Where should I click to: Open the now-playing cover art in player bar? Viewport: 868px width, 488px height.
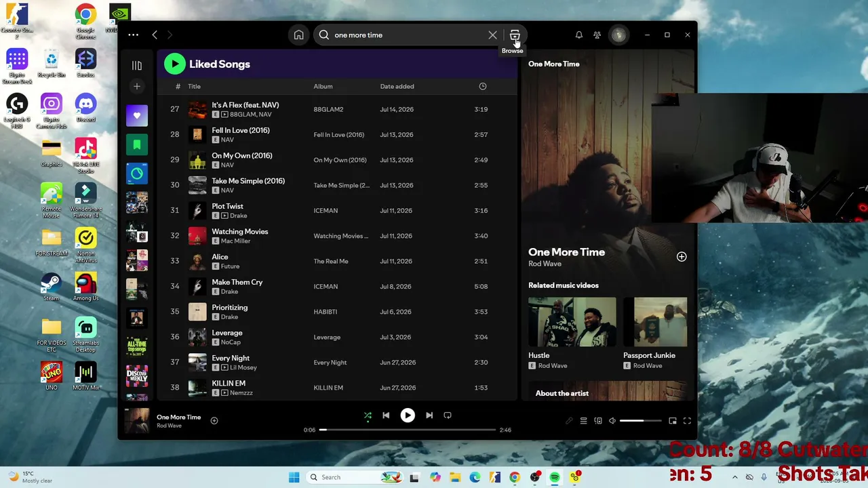(x=136, y=420)
